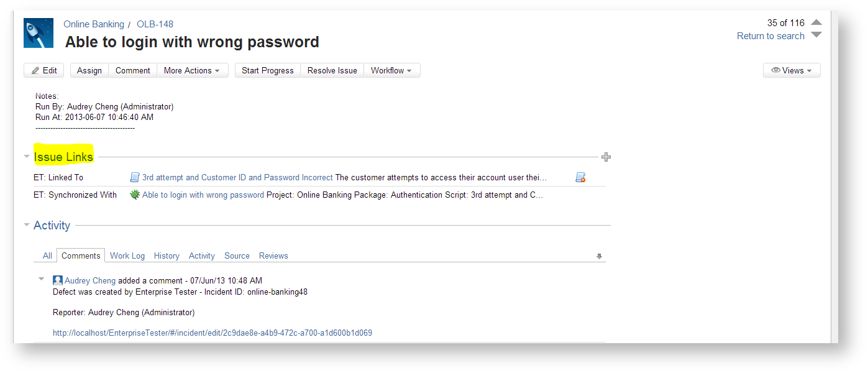Collapse Audrey Cheng's comment
The image size is (868, 373).
pos(42,279)
